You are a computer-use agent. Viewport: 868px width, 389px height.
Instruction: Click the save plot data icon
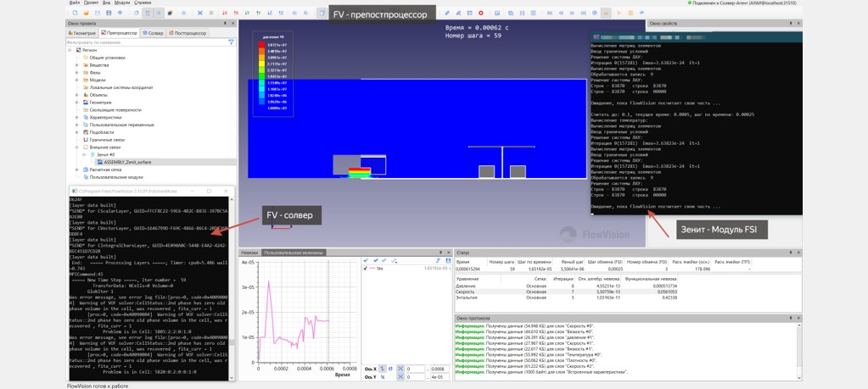(448, 260)
